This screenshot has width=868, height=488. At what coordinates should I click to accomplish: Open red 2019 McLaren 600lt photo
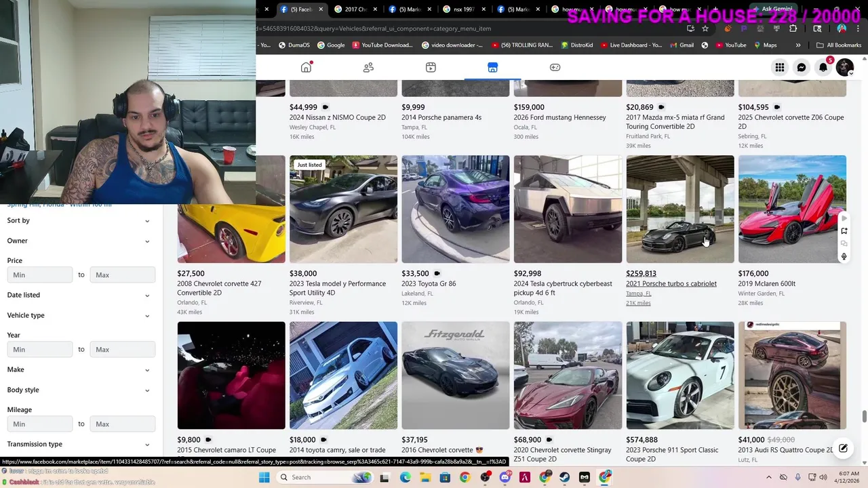pos(792,209)
